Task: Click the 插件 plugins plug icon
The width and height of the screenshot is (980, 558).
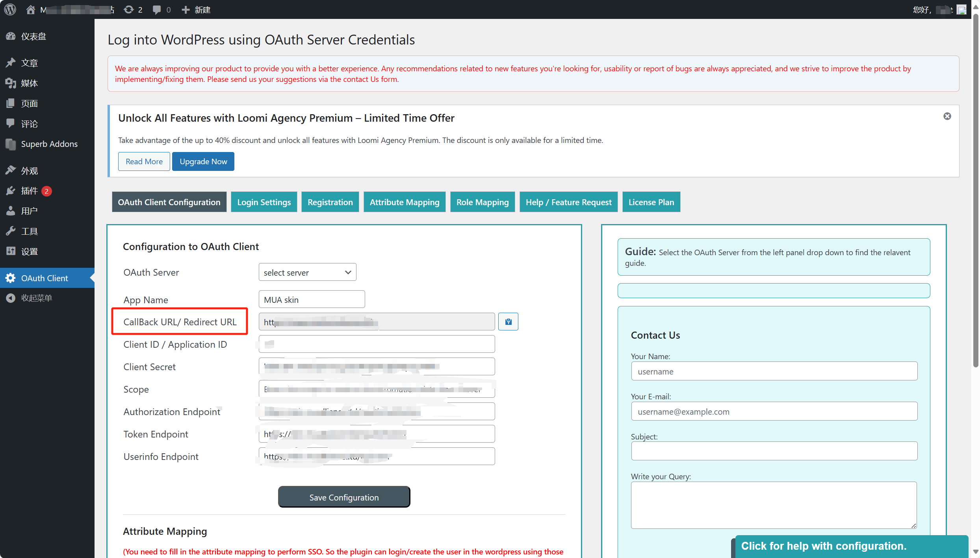Action: pos(11,191)
